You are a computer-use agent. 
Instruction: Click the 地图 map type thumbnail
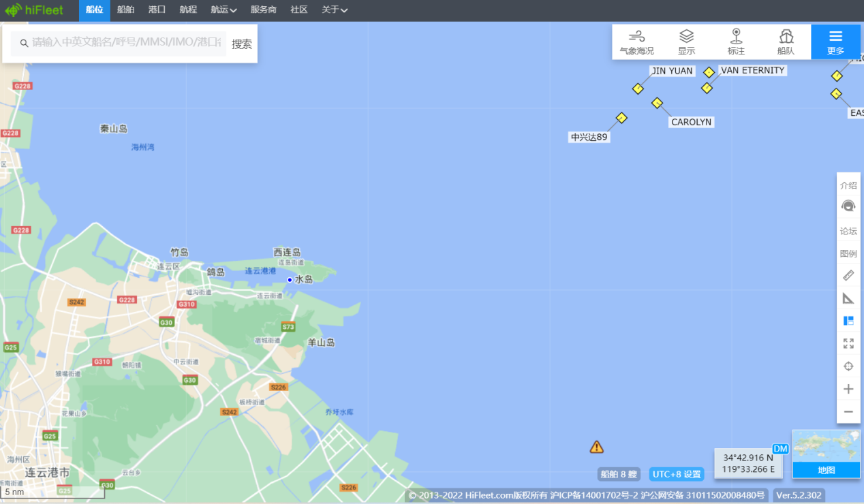tap(827, 454)
